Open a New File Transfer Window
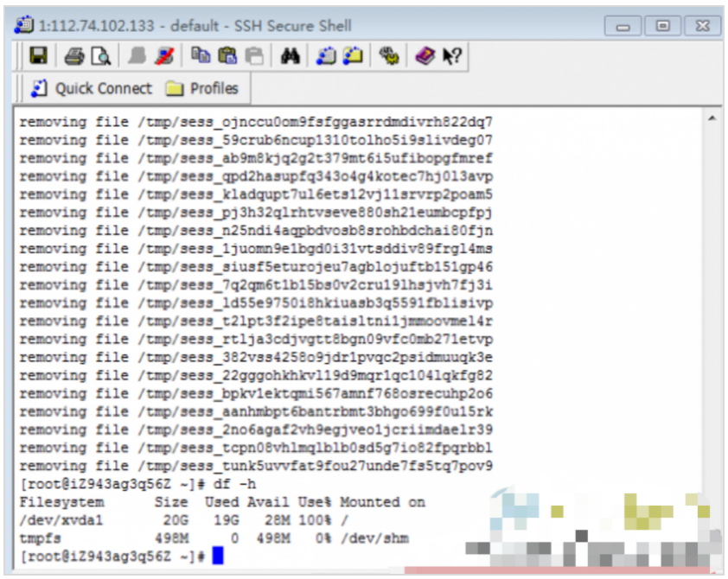728x579 pixels. pos(352,56)
